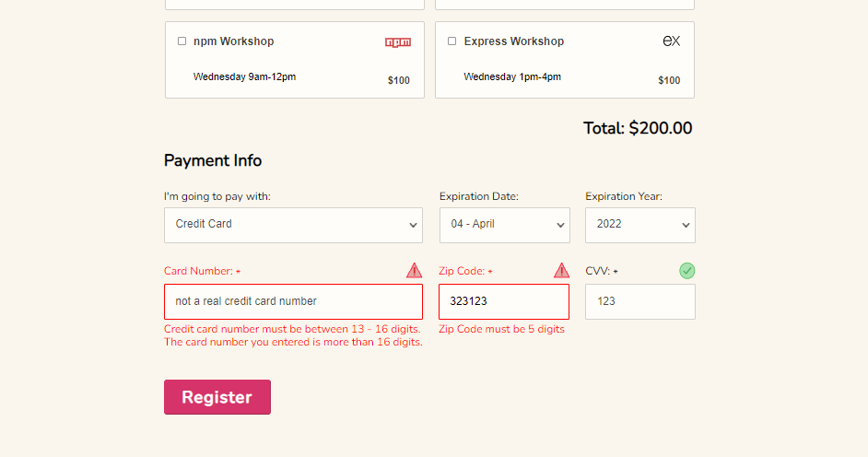Click the npm logo icon
868x457 pixels.
click(x=398, y=42)
